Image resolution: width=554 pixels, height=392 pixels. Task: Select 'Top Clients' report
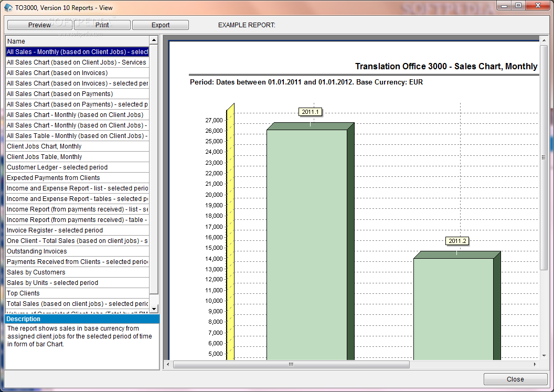(77, 293)
